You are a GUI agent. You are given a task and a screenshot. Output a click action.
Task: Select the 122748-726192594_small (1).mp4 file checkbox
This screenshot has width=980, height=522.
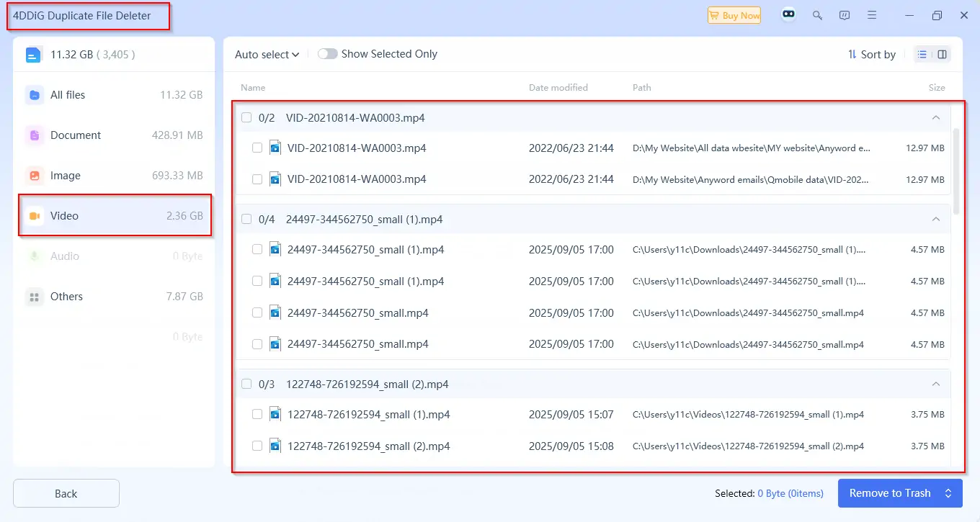click(257, 415)
